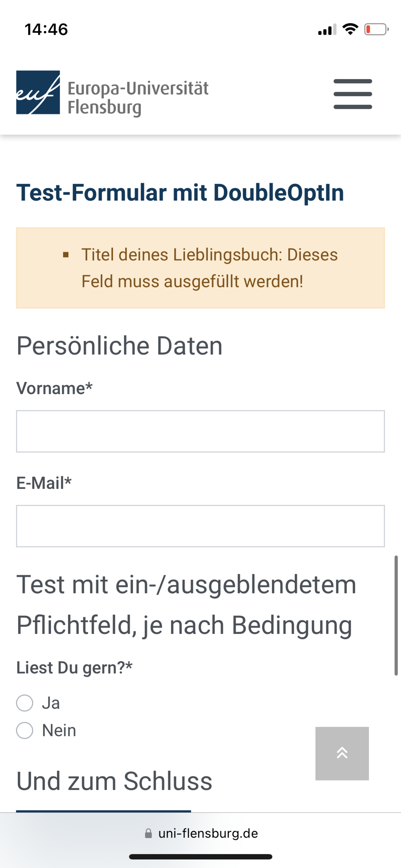Tap the uni-flensburg.de address bar
The image size is (401, 868).
[x=208, y=833]
